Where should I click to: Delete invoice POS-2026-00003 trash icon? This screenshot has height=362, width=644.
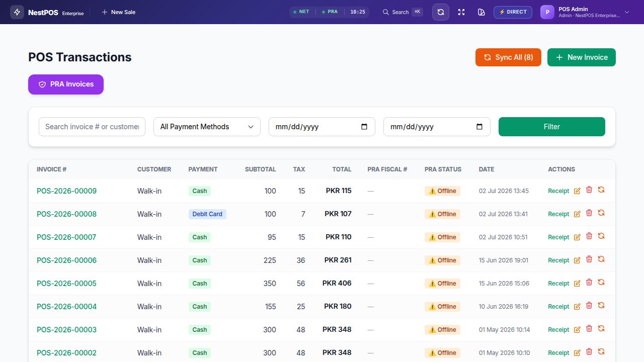pyautogui.click(x=589, y=329)
